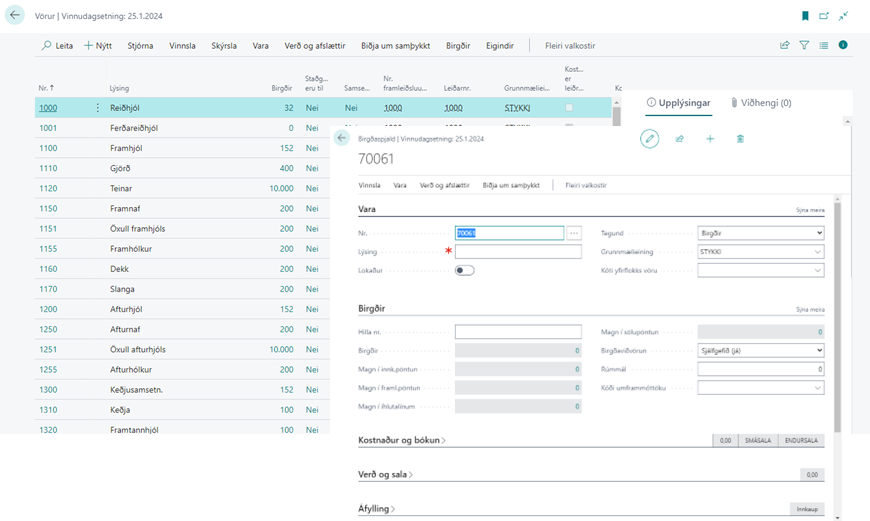
Task: Open the Leita search in toolbar
Action: [x=57, y=46]
